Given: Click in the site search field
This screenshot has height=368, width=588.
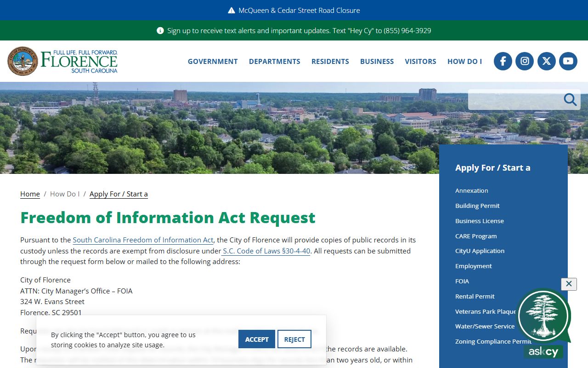Looking at the screenshot, I should (x=514, y=99).
